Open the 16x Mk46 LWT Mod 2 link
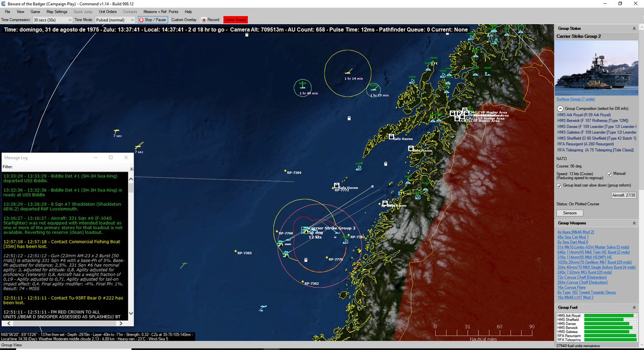 pyautogui.click(x=575, y=296)
